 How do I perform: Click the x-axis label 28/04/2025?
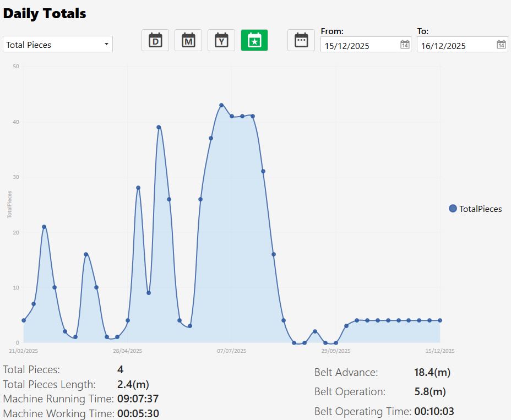127,351
